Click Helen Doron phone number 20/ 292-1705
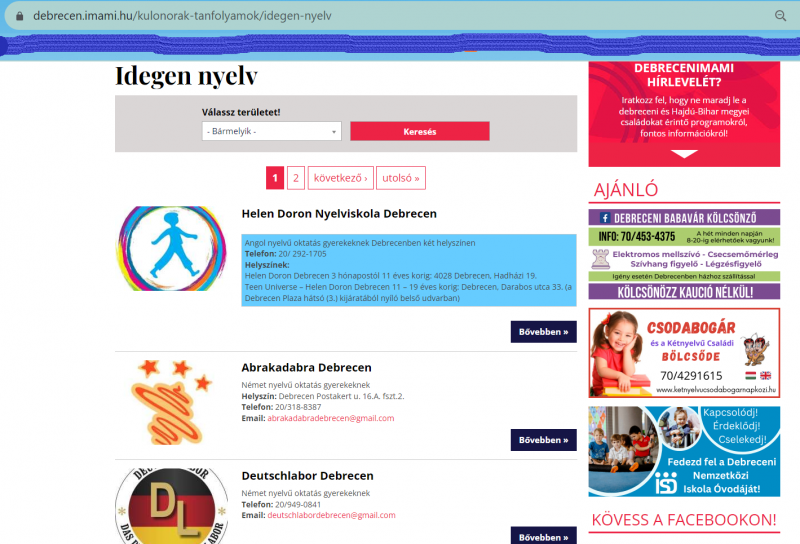The image size is (800, 544). tap(303, 254)
